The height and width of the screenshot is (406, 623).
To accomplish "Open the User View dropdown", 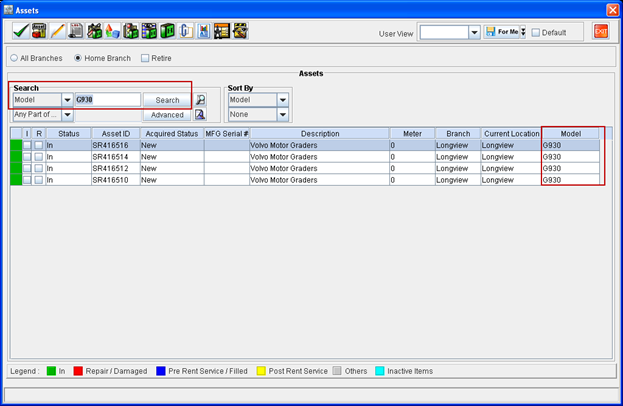I will (x=474, y=32).
